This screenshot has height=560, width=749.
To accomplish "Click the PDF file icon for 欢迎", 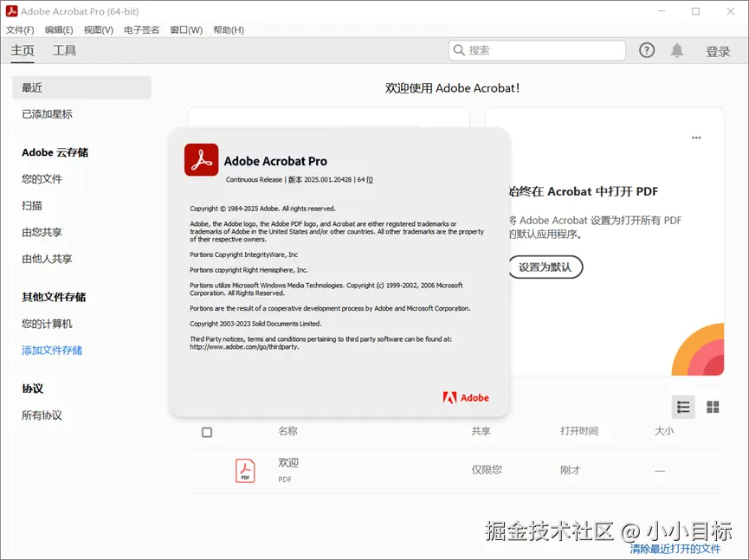I will (x=245, y=471).
